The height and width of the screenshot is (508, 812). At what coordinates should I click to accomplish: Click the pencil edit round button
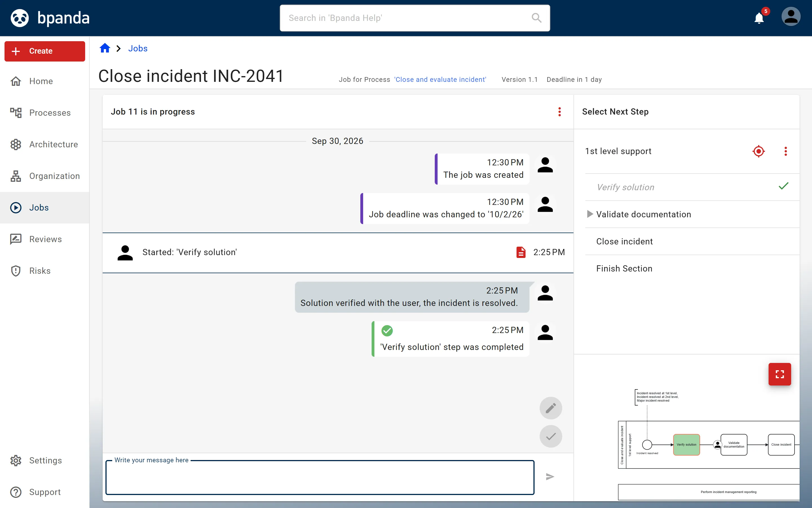click(x=551, y=408)
